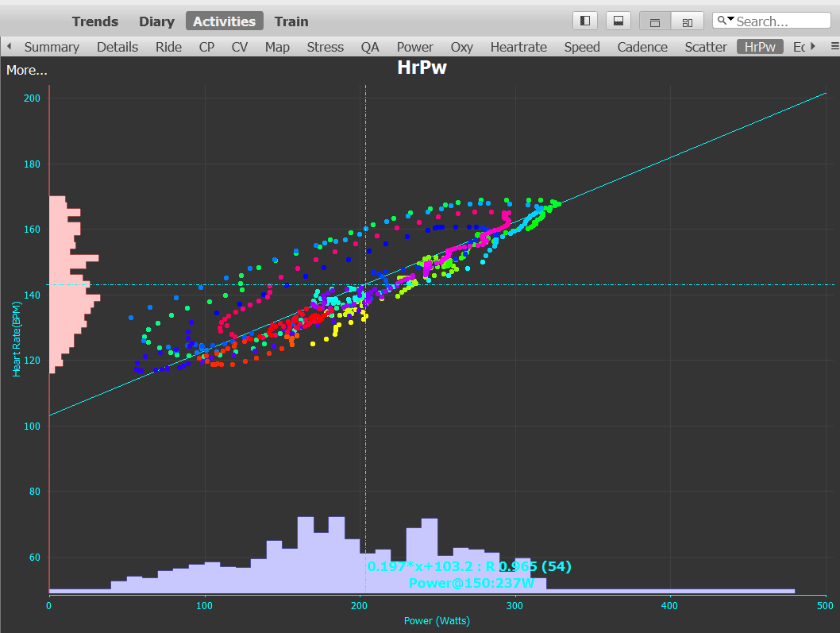The height and width of the screenshot is (633, 840).
Task: Open the Trends view
Action: (x=95, y=21)
